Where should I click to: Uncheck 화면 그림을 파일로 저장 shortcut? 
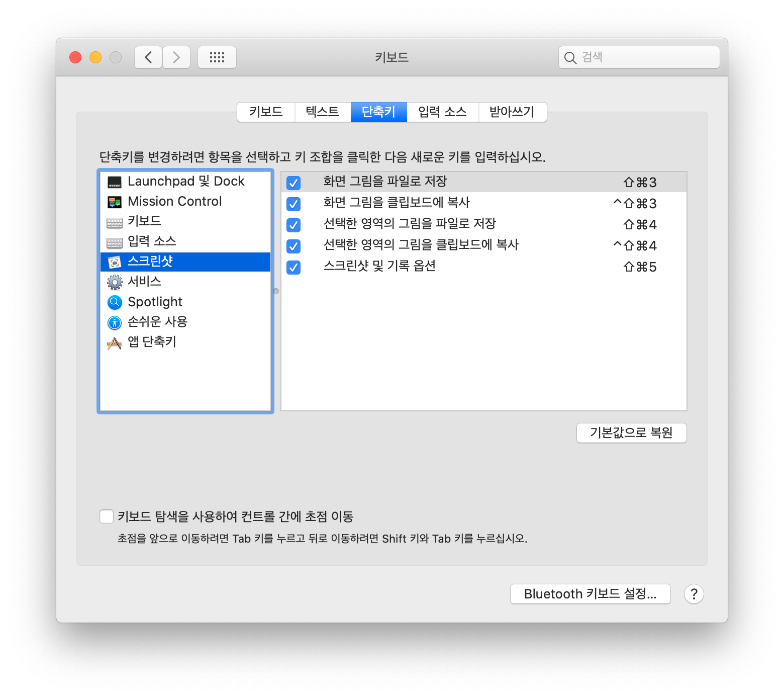click(x=293, y=183)
